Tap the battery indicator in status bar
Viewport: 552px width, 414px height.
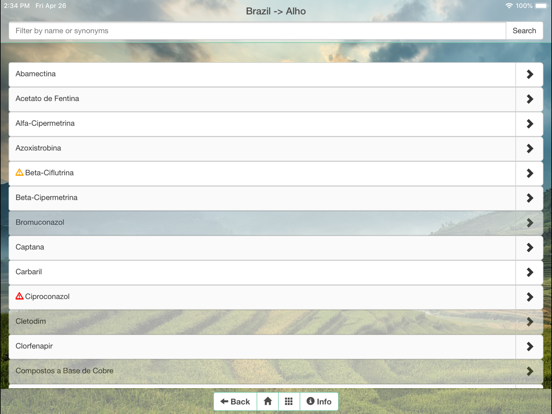[x=541, y=6]
